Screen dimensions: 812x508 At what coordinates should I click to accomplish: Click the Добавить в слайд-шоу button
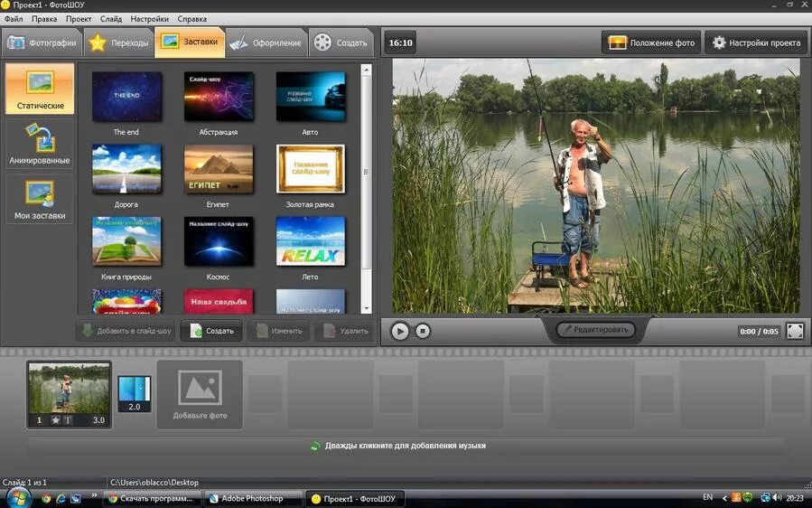click(x=126, y=331)
